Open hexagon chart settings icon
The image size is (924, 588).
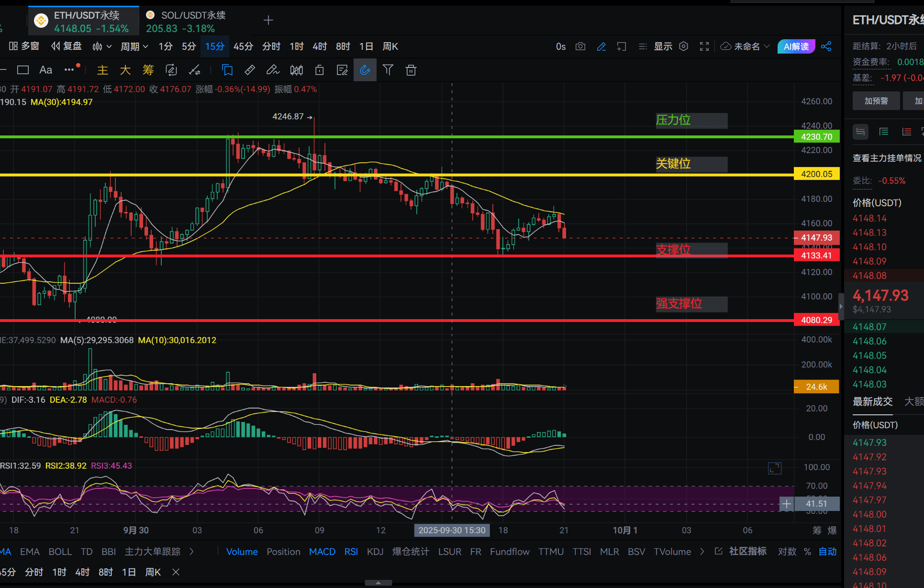pos(684,46)
